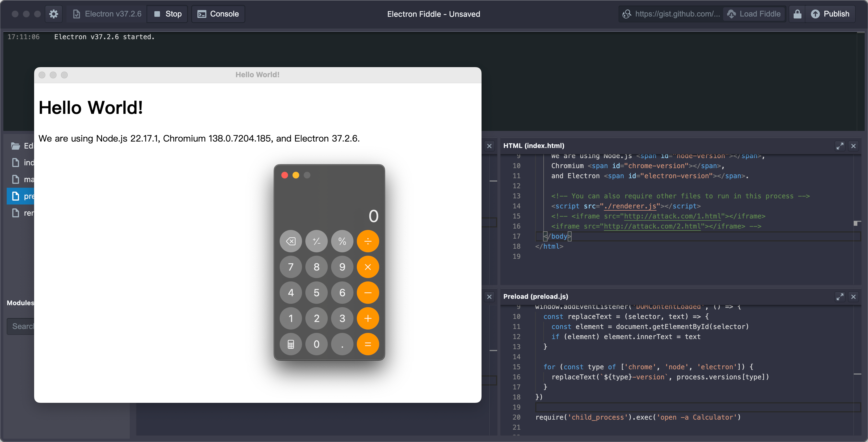The width and height of the screenshot is (868, 442).
Task: Close the HTML (index.html) editor panel
Action: click(x=853, y=146)
